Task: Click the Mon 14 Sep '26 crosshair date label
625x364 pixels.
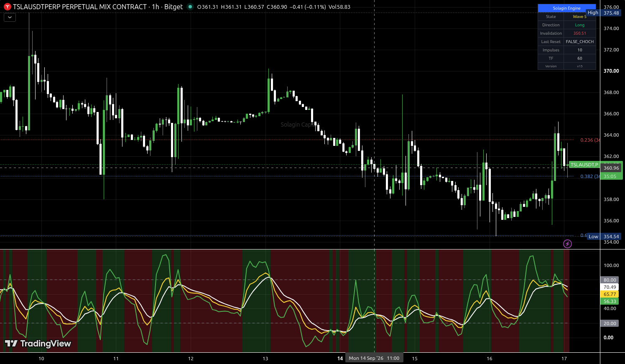Action: [x=374, y=358]
